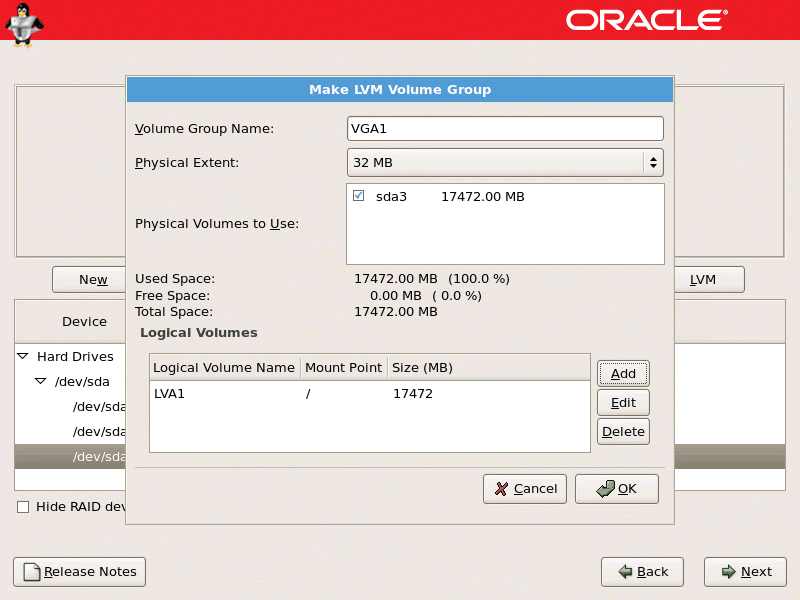Click the Hard Drives label
The image size is (800, 600).
coord(76,356)
